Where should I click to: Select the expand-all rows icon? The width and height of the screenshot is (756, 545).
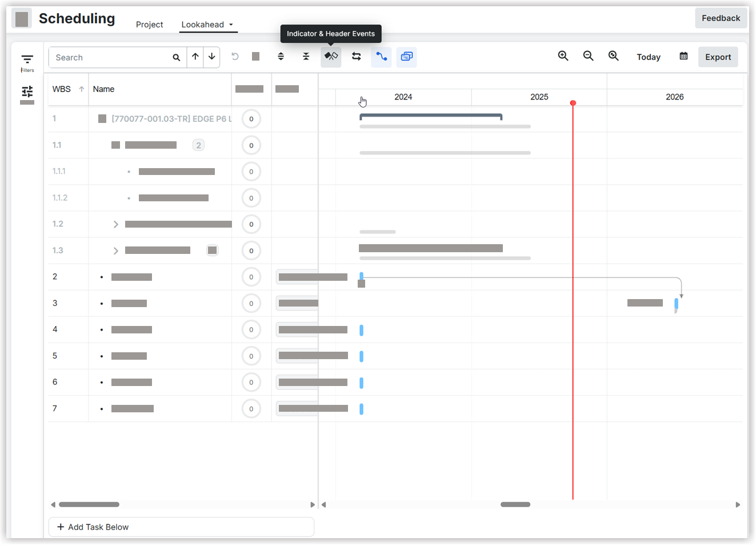point(281,56)
